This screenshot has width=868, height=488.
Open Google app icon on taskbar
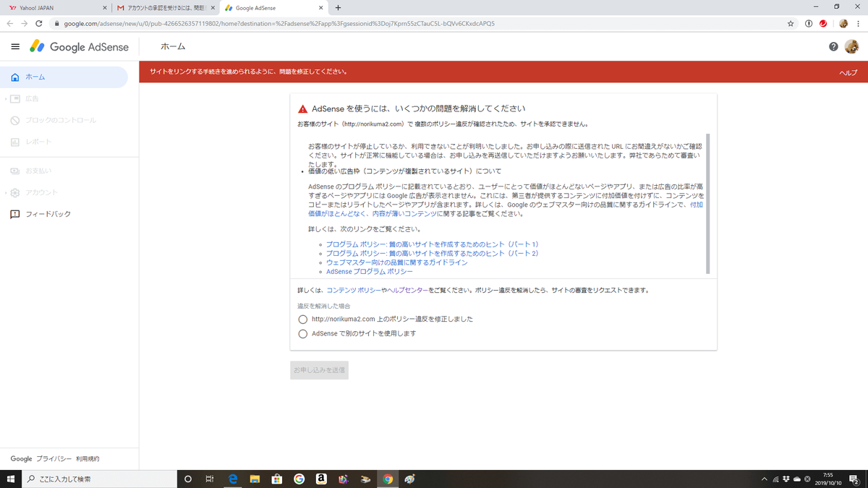(x=299, y=479)
